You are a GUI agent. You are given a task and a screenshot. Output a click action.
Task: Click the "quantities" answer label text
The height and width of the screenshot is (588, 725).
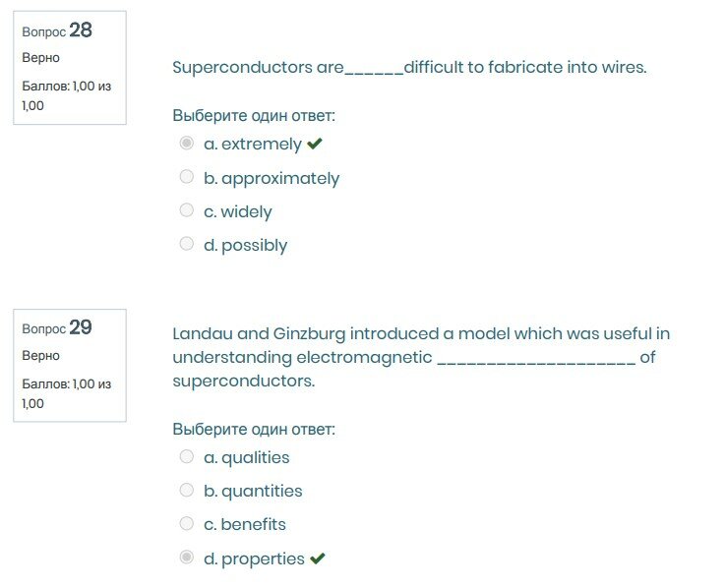pyautogui.click(x=262, y=492)
